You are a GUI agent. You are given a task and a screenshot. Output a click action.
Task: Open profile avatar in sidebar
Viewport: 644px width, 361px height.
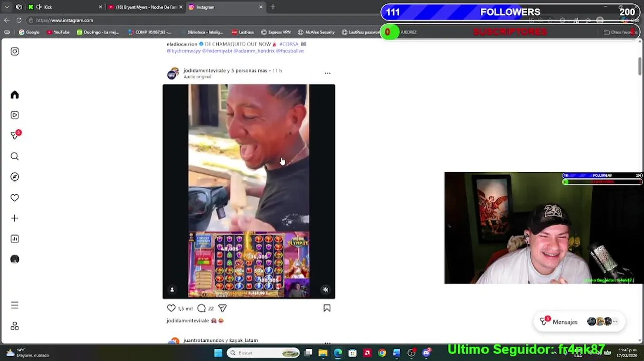(x=15, y=259)
